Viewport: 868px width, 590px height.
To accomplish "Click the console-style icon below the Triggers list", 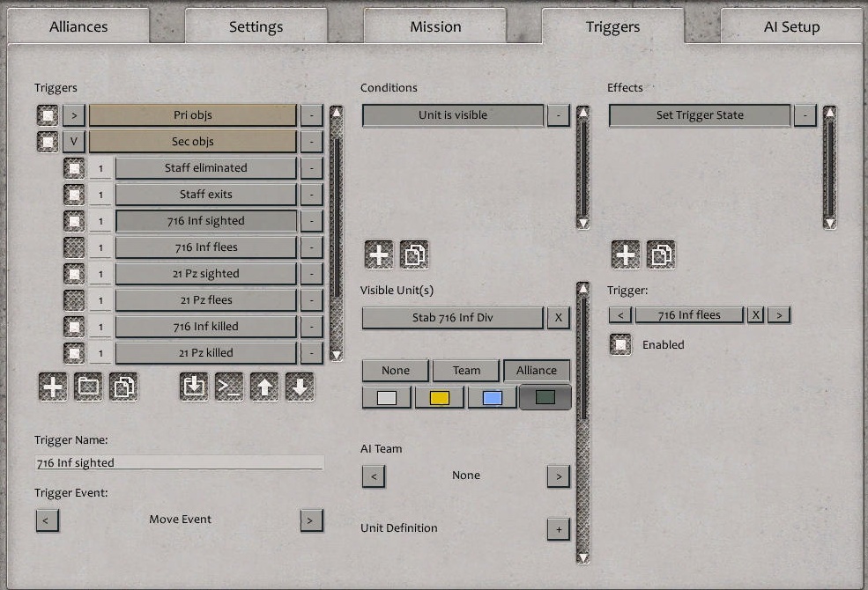I will [x=230, y=386].
